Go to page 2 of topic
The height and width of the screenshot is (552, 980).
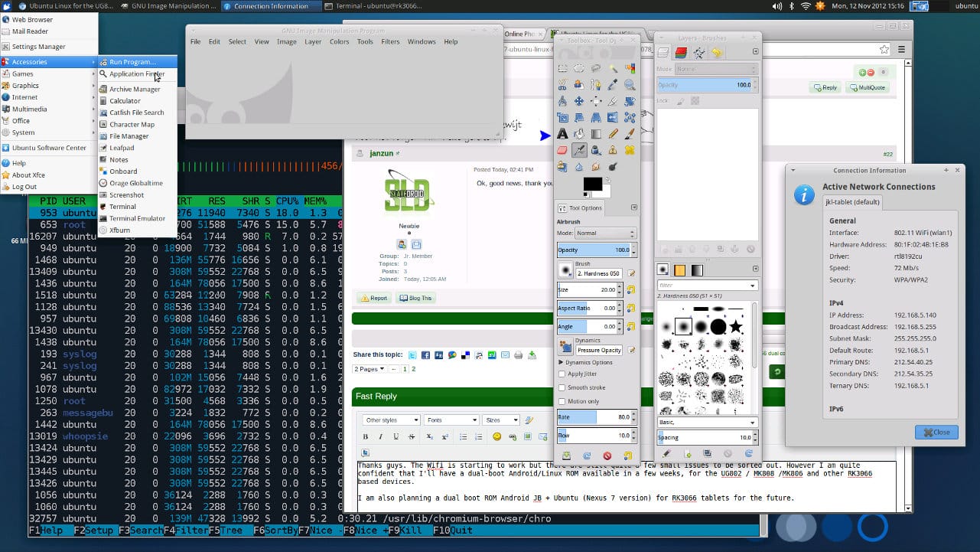click(414, 369)
